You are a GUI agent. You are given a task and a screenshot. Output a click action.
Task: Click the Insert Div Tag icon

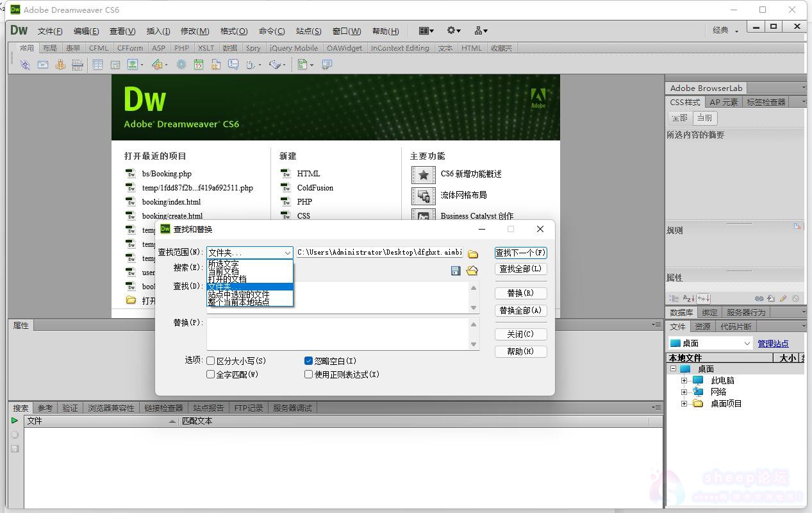(115, 65)
